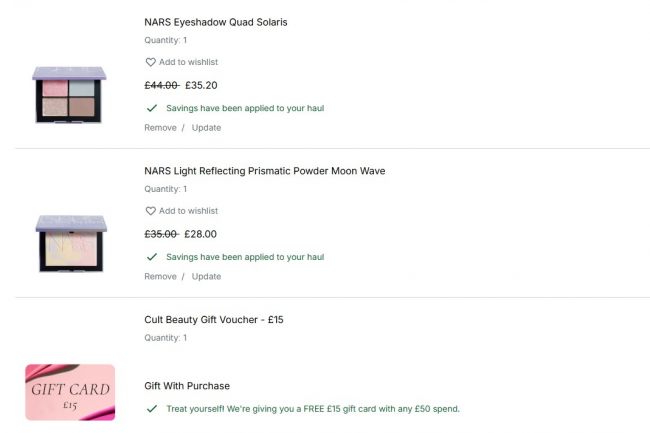Click the Gift With Purchase heading
The image size is (650, 433).
187,386
